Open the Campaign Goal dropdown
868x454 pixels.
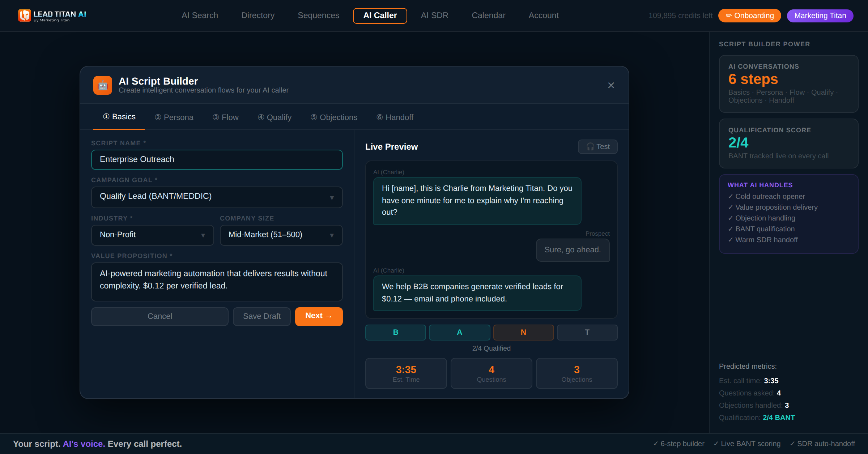(217, 197)
